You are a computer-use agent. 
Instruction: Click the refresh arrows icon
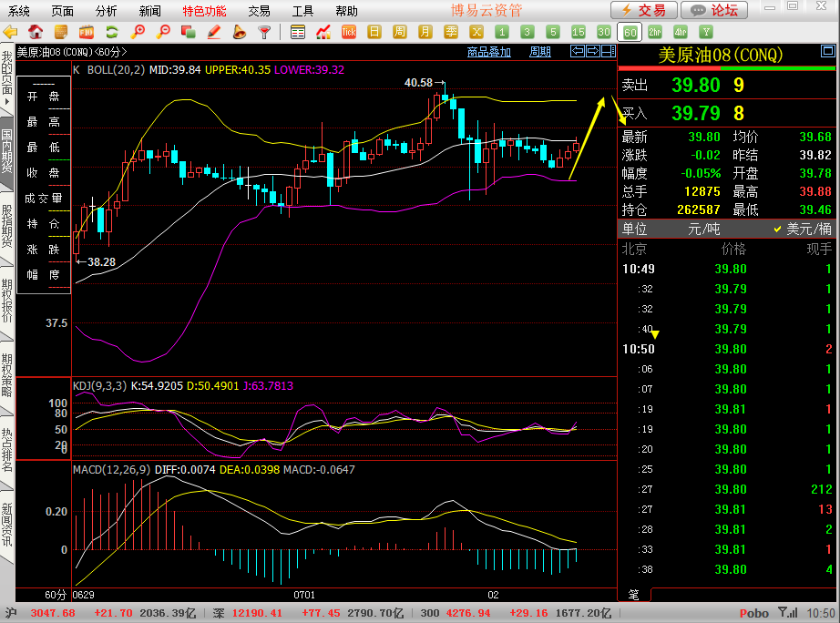[x=112, y=32]
